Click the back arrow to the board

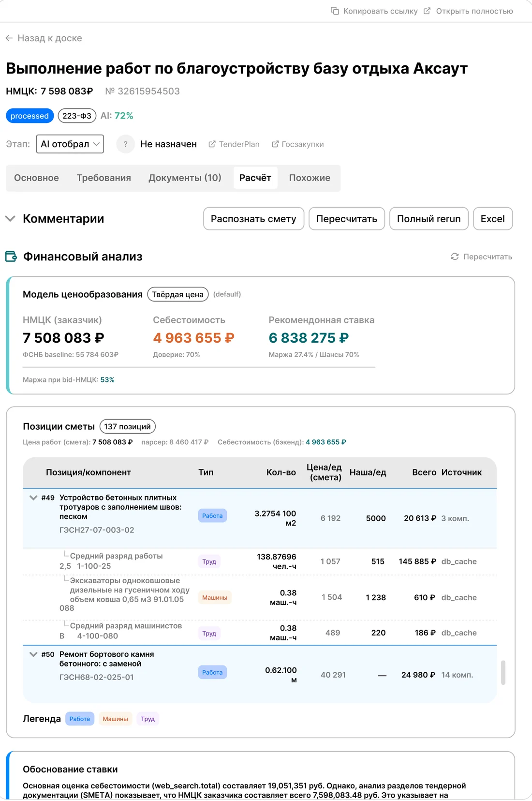click(9, 38)
